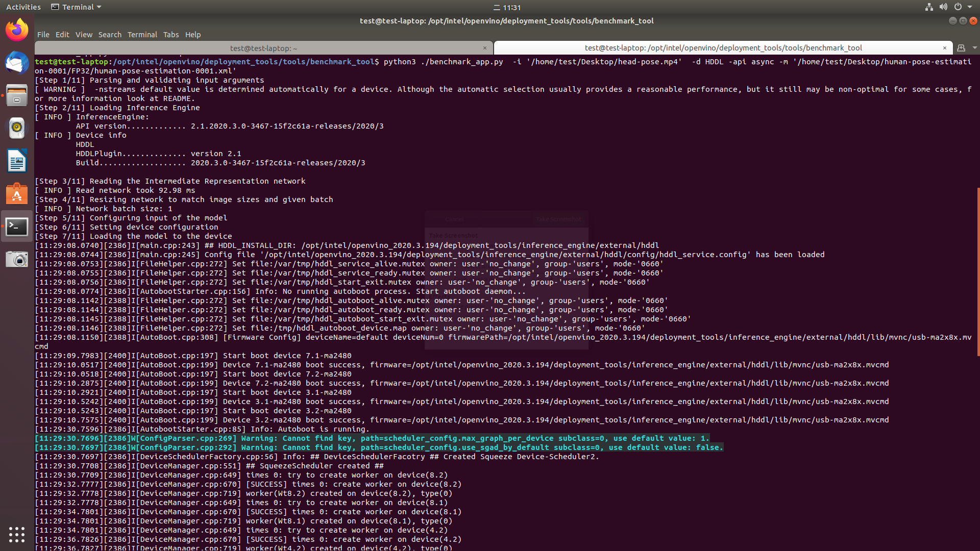Open Ubuntu Software store in dock
Image resolution: width=980 pixels, height=551 pixels.
pos(17,193)
